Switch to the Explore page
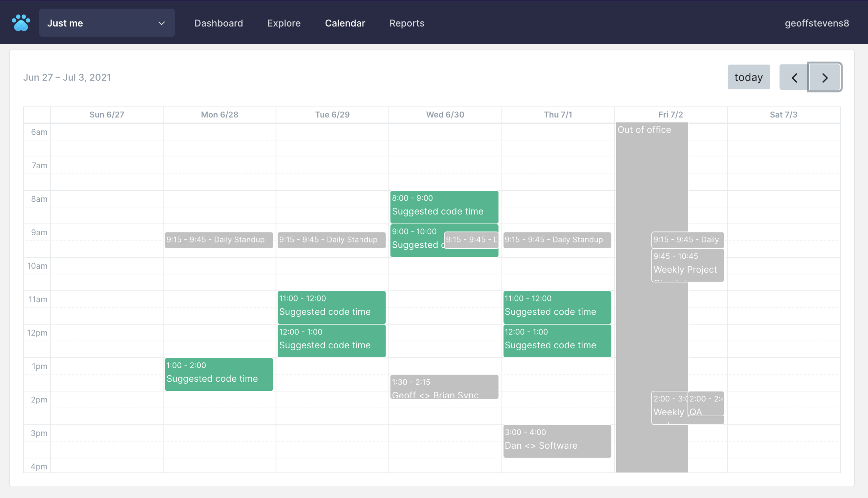 (283, 23)
